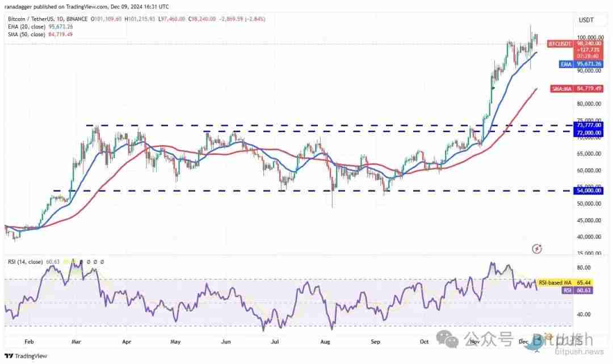Open the USDT currency selector
The image size is (613, 364).
[585, 20]
